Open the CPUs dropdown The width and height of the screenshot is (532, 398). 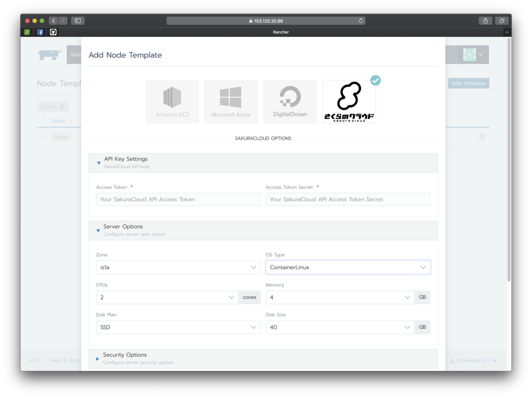(167, 297)
